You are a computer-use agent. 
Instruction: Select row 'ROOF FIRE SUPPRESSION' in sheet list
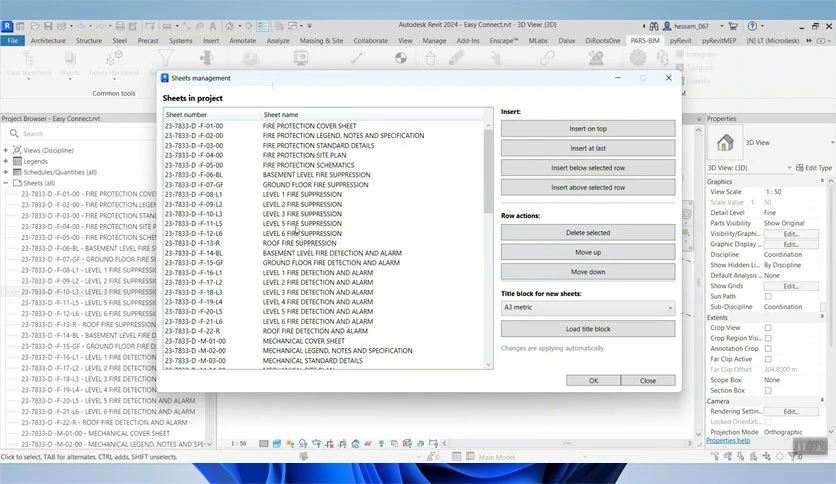pos(324,243)
